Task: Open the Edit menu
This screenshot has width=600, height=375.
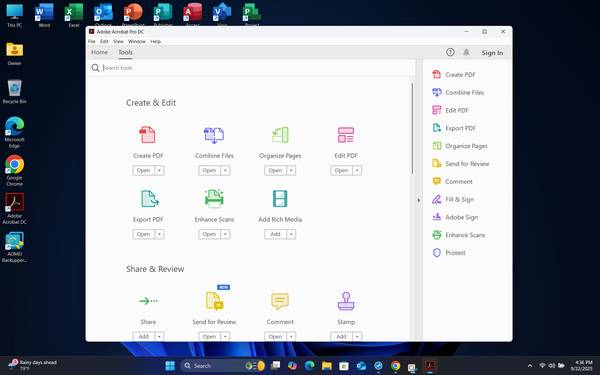Action: (x=104, y=41)
